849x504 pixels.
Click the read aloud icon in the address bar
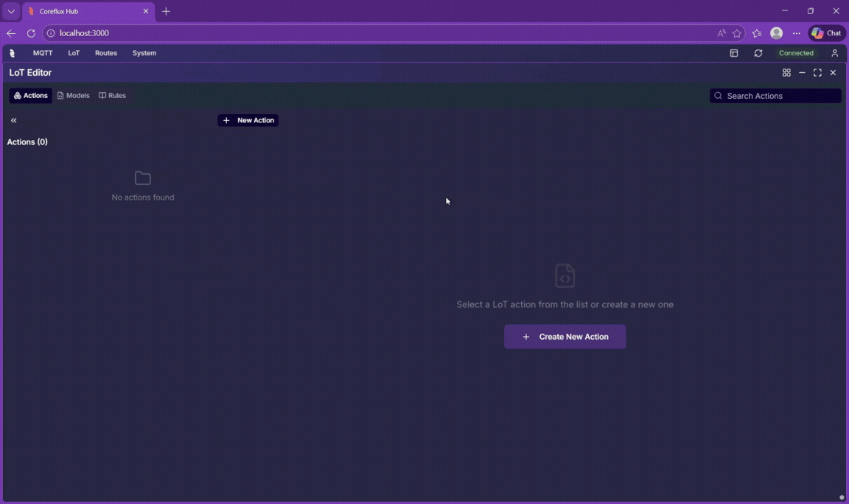721,32
